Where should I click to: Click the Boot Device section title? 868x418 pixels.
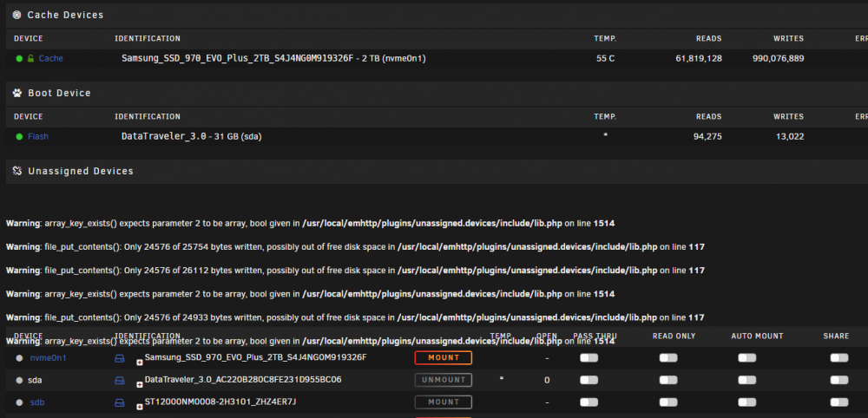coord(60,93)
